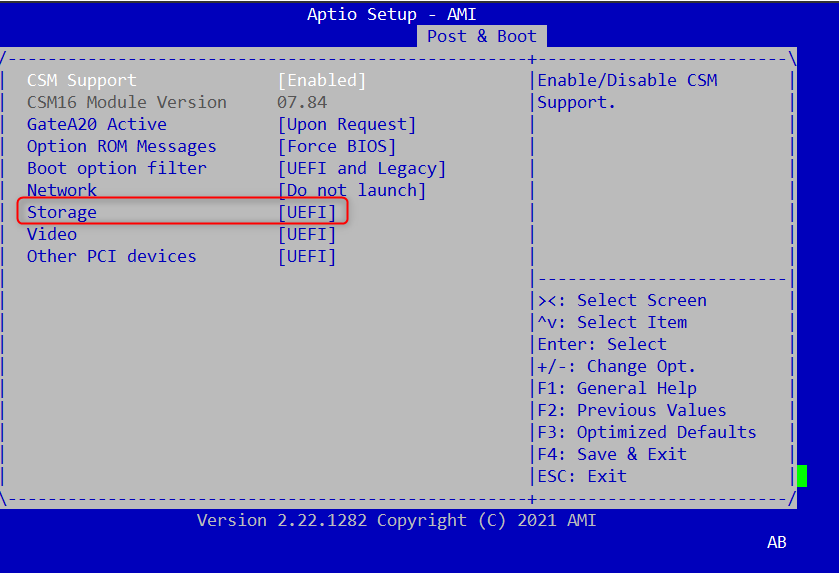Select the CSM Support menu item
Screen dimensions: 839x573
pos(81,80)
